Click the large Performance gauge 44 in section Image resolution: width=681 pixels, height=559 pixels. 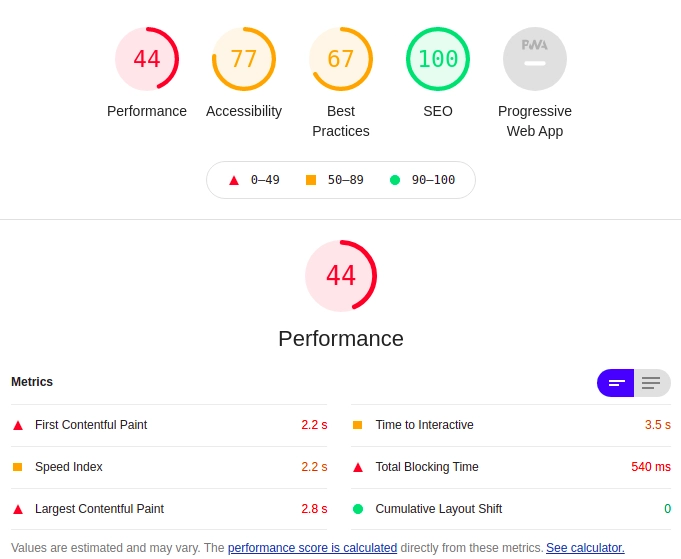pos(341,276)
